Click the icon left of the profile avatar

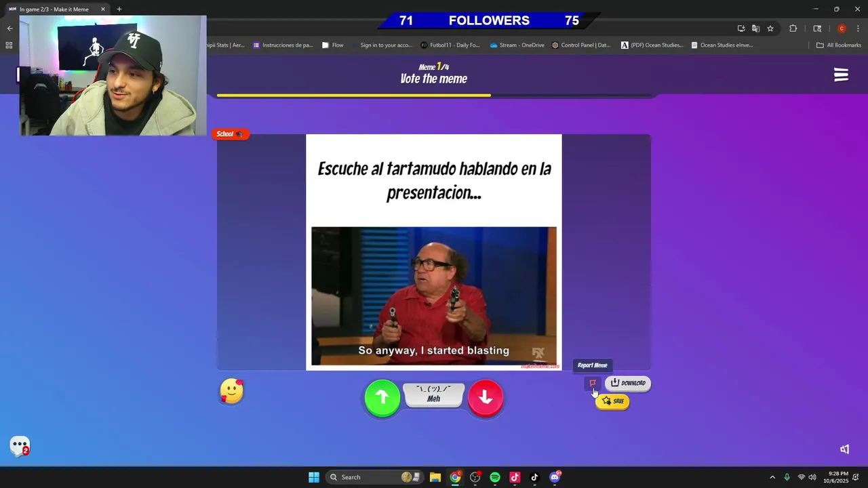(x=817, y=28)
